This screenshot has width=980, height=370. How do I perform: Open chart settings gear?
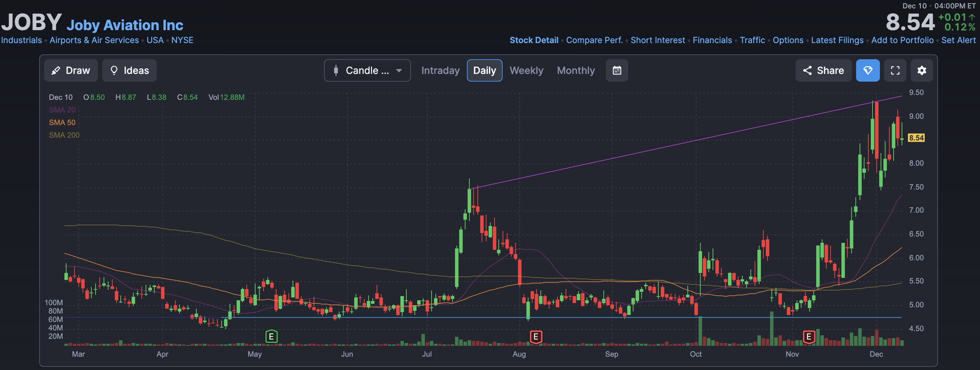click(922, 70)
